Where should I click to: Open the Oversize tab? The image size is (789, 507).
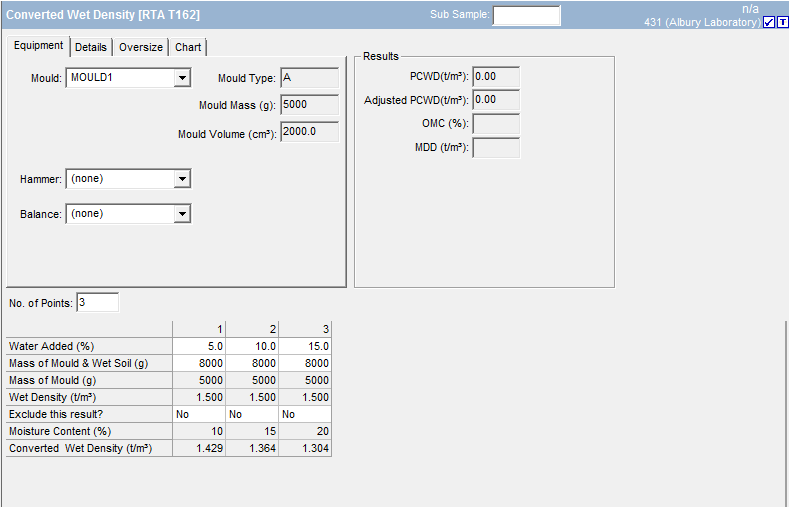pyautogui.click(x=141, y=47)
